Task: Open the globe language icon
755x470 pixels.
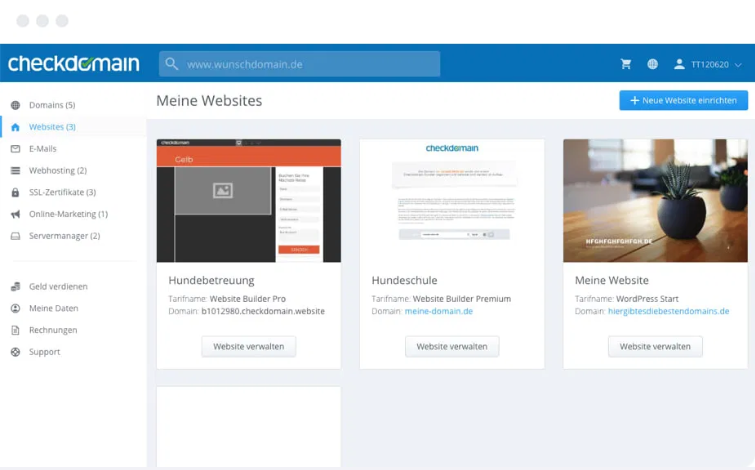Action: click(x=652, y=64)
